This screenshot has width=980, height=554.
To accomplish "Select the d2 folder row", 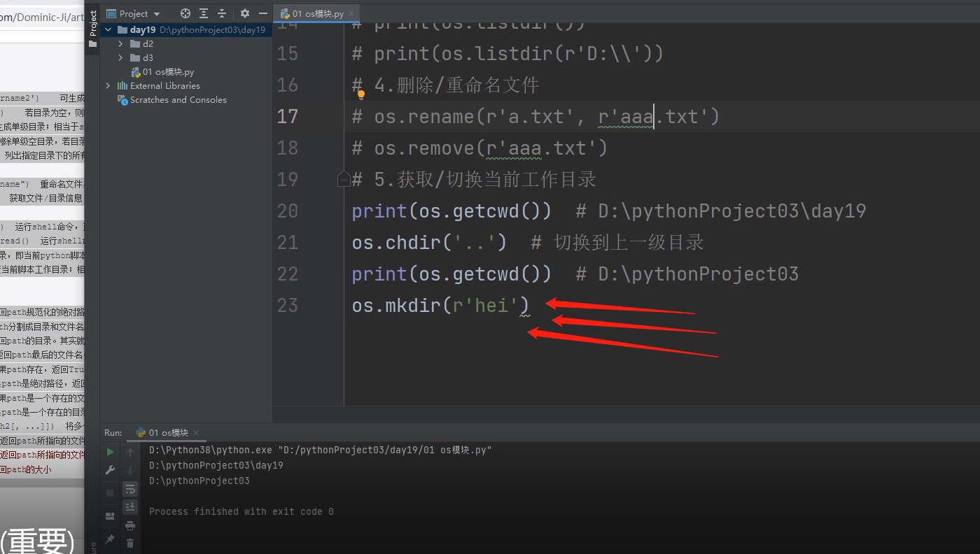I will coord(186,44).
